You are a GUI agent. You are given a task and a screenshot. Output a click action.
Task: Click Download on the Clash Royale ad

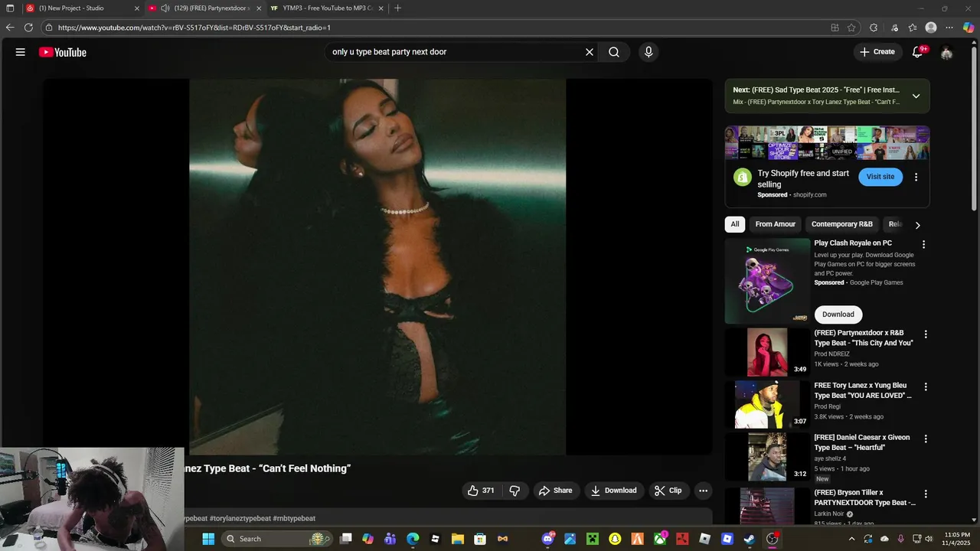tap(838, 315)
